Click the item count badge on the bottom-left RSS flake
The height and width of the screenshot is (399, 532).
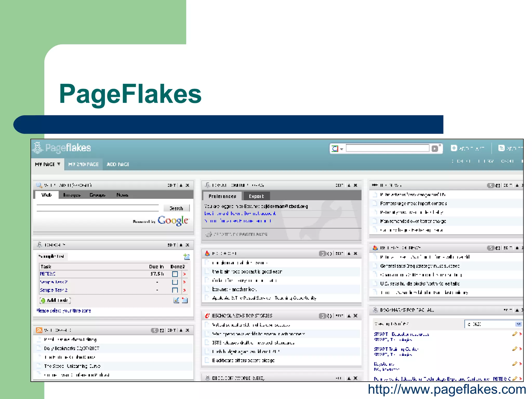[155, 330]
